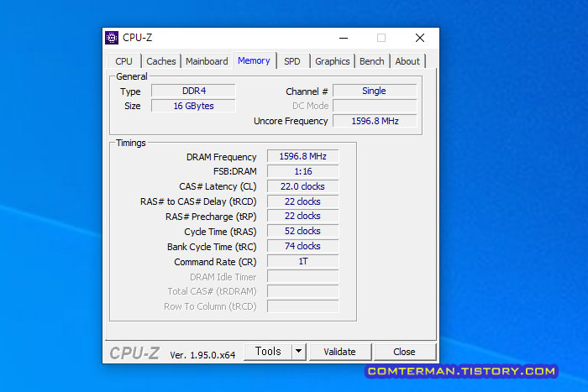Click the RAS# Precharge value field

(302, 217)
